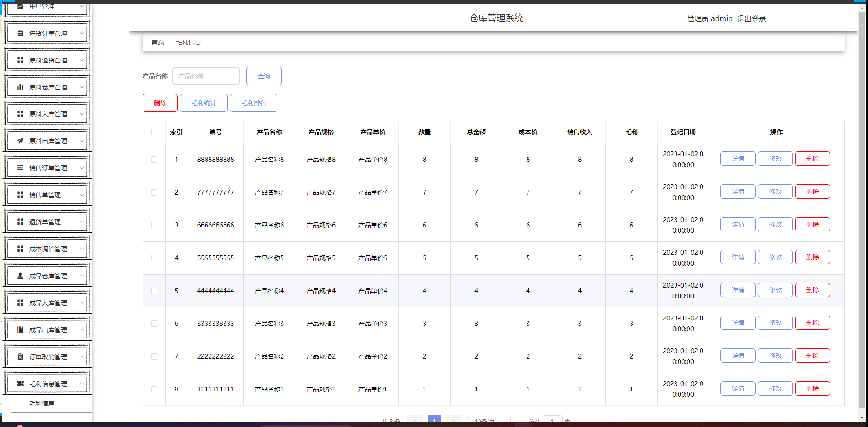This screenshot has width=868, height=427.
Task: Open the 销售单管理 menu label
Action: pos(45,195)
